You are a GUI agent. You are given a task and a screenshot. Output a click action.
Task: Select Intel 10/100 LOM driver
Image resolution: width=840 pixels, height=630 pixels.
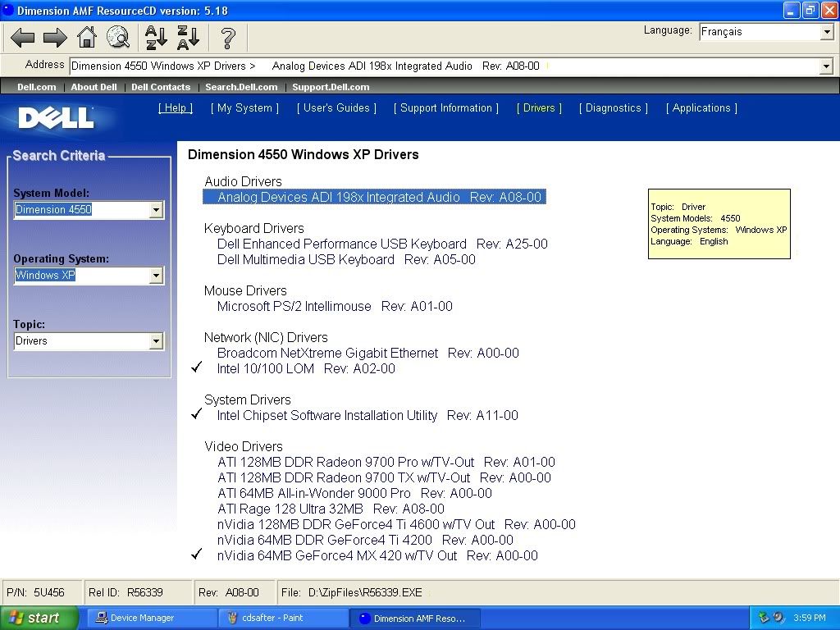[306, 368]
